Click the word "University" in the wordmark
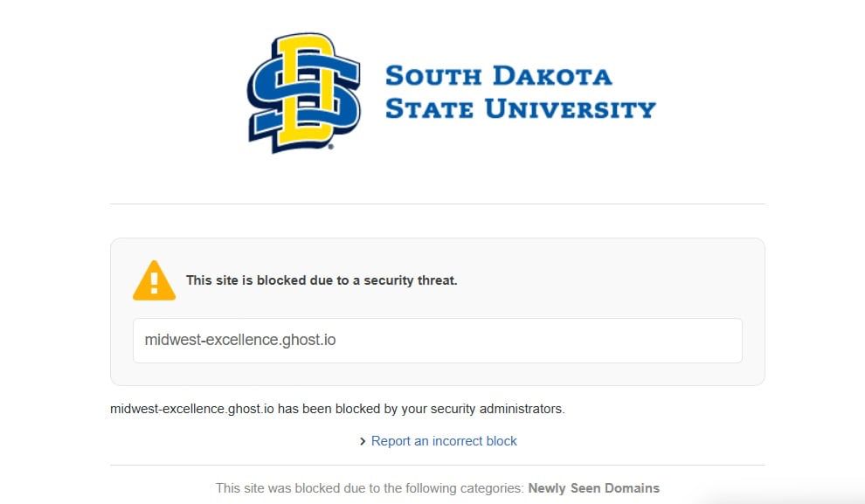This screenshot has width=865, height=504. click(570, 109)
